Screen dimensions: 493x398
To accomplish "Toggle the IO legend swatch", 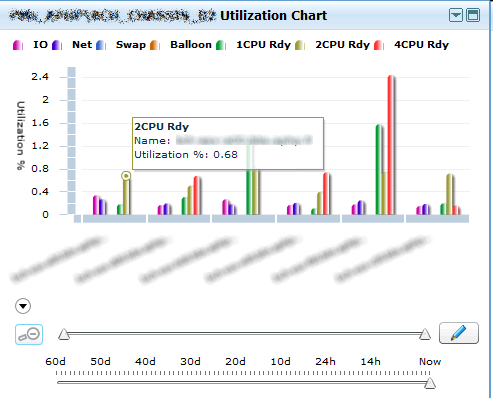I will 18,45.
